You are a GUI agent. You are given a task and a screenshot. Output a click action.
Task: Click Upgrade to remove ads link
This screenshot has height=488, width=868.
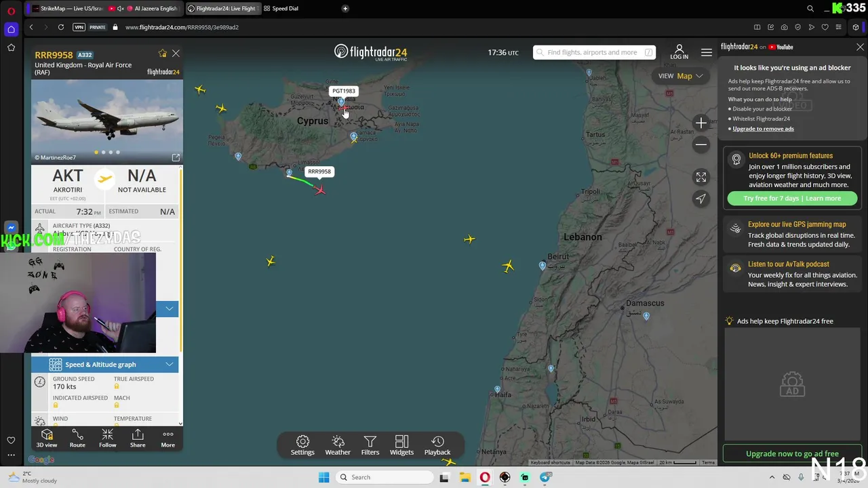coord(763,129)
